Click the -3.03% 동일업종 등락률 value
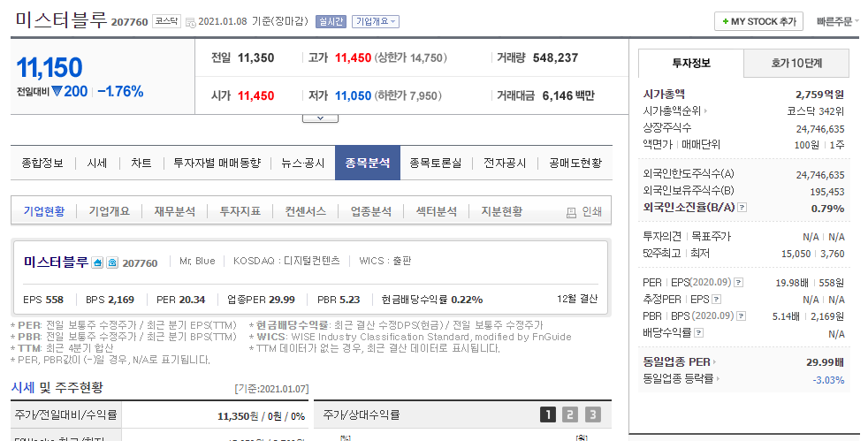This screenshot has width=868, height=441. [x=828, y=380]
